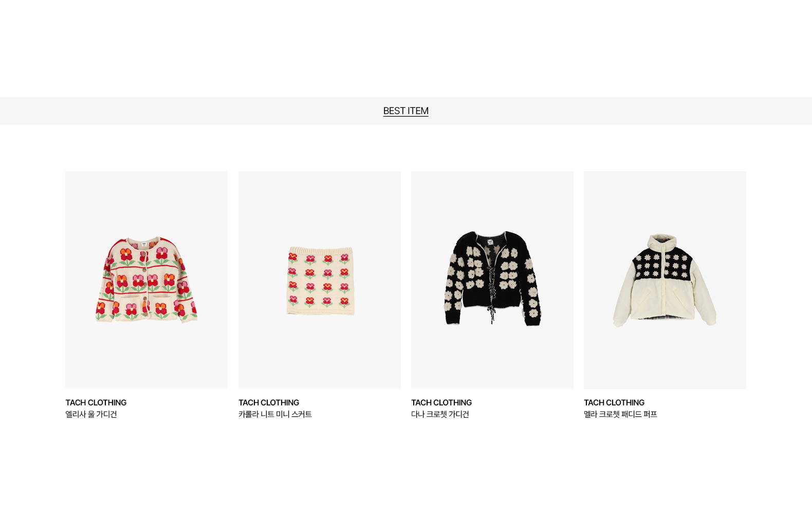Click TACH CLOTHING brand above 다나 크로쳇 가디건
812x521 pixels.
pyautogui.click(x=441, y=403)
